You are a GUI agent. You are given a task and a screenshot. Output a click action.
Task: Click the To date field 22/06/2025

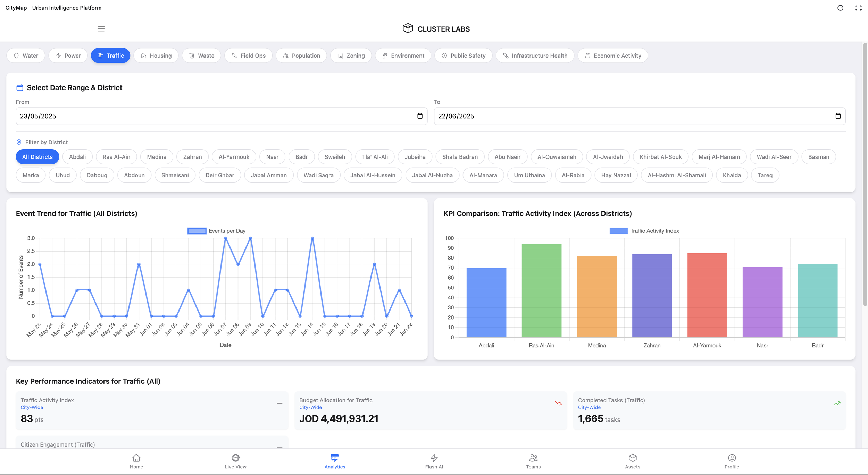coord(640,116)
